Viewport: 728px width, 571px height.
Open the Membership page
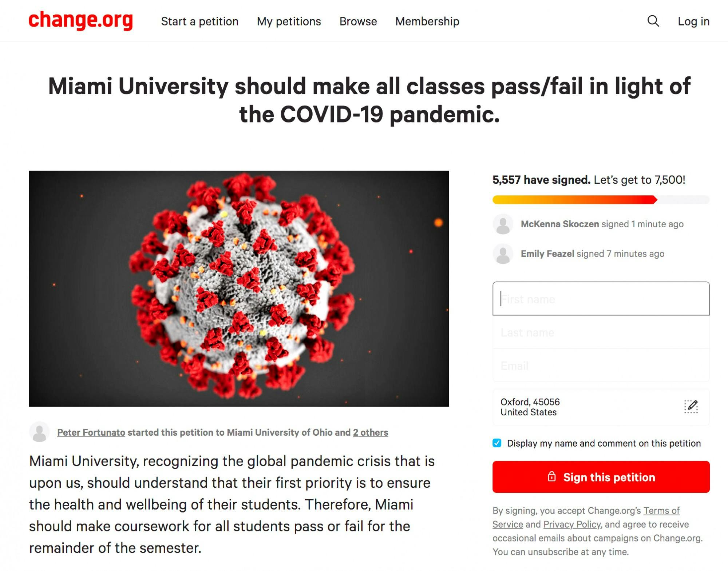coord(427,21)
